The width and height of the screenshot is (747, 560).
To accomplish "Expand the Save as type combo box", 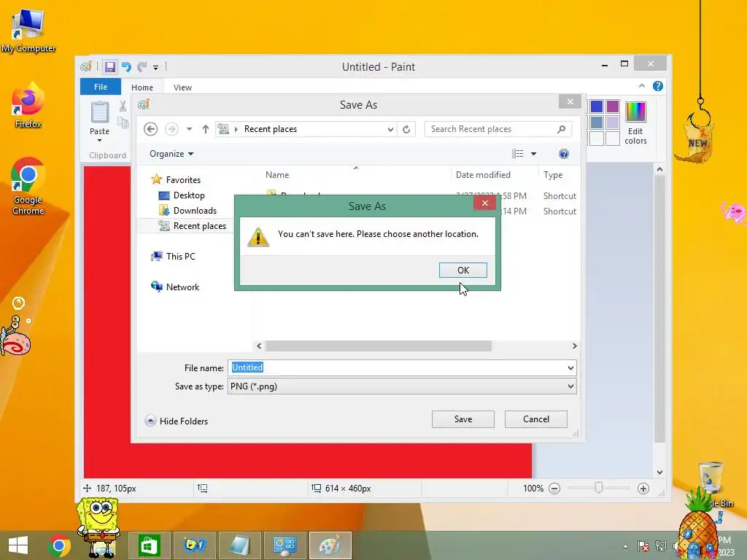I will coord(402,386).
